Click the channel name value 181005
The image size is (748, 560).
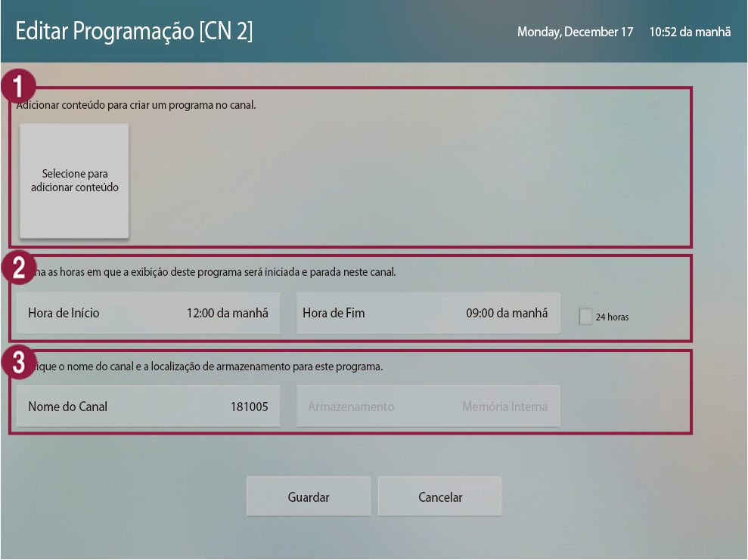click(x=249, y=407)
